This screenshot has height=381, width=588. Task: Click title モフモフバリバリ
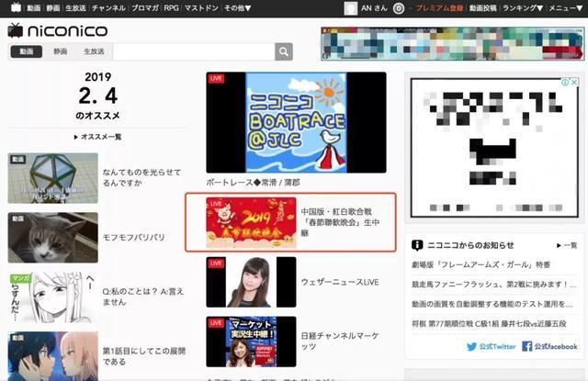click(133, 237)
